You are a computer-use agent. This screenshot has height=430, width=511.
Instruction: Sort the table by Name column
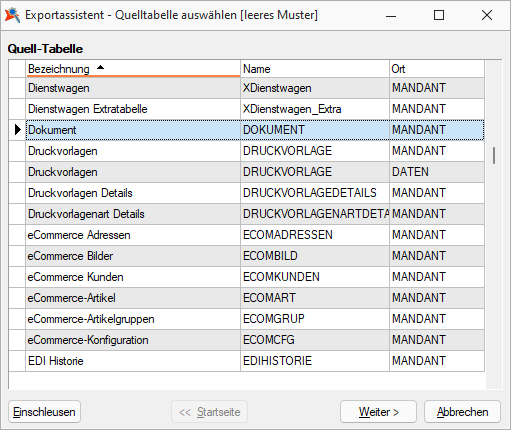315,69
